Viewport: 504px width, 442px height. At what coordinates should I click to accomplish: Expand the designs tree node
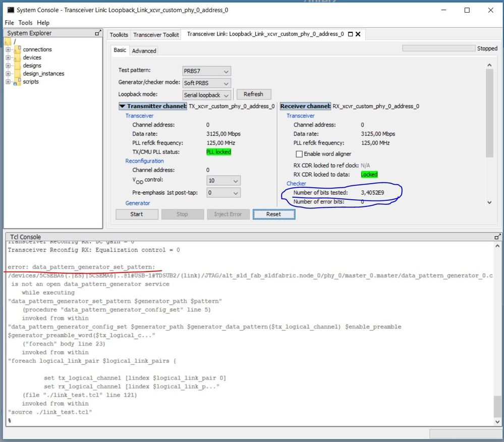[x=8, y=66]
